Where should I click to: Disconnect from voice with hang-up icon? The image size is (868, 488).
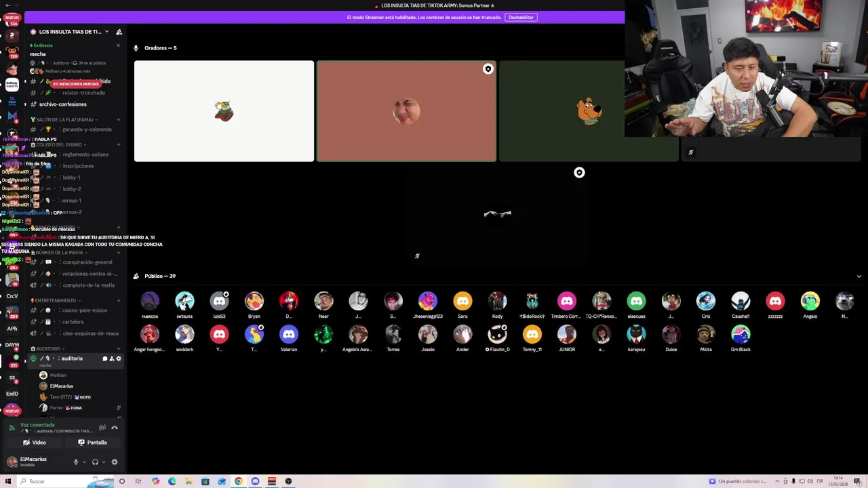click(x=115, y=428)
